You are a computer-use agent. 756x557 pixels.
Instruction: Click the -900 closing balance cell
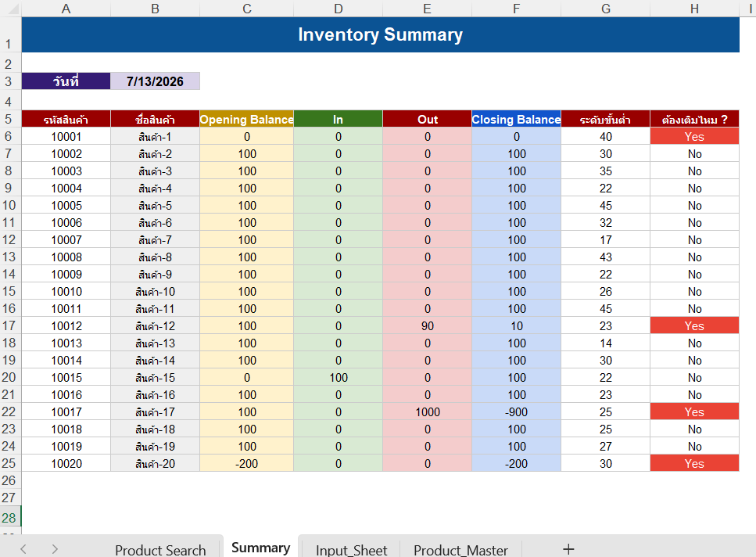click(x=516, y=411)
